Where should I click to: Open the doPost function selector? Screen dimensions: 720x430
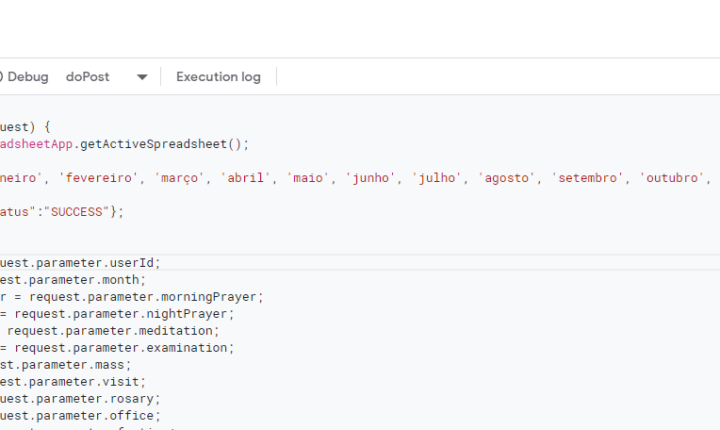pos(88,77)
